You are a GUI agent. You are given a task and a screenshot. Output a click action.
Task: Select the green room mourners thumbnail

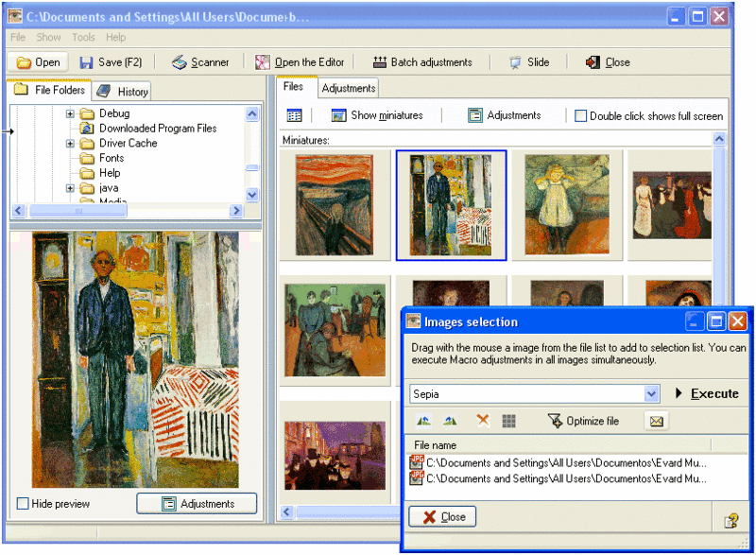(335, 330)
